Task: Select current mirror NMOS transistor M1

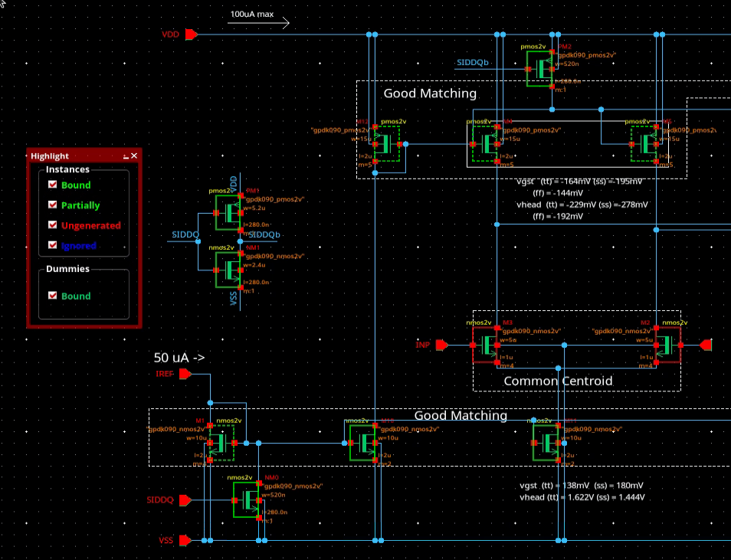Action: pos(222,443)
